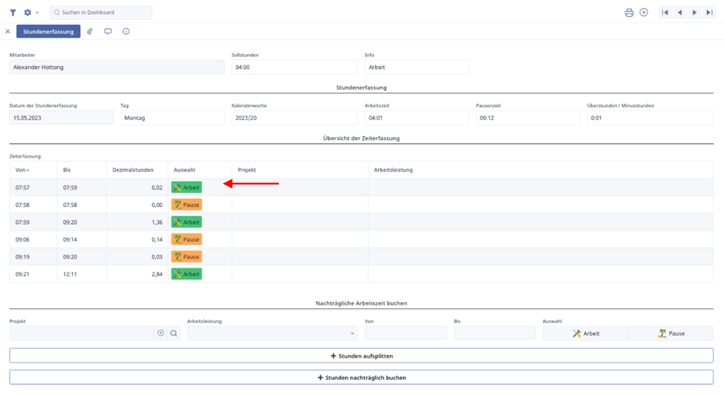This screenshot has height=395, width=724.
Task: Click the Suchen in Dashboard search field
Action: point(101,12)
